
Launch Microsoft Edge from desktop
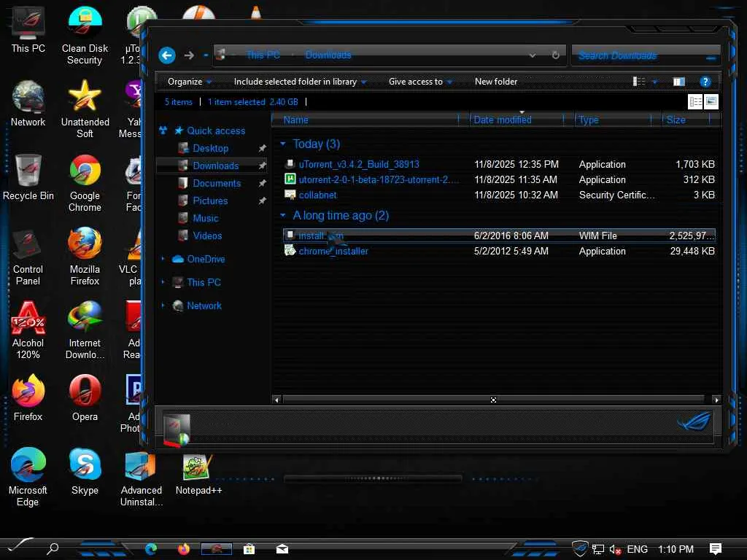[28, 477]
